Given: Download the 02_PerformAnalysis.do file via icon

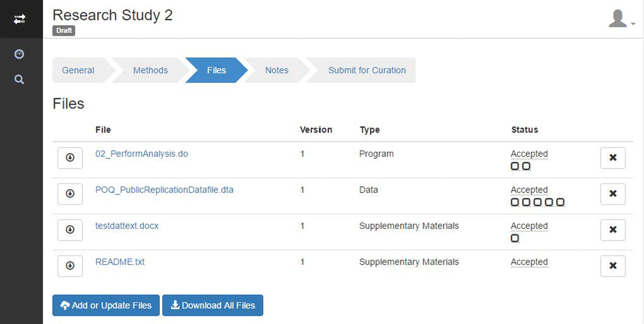Looking at the screenshot, I should [70, 157].
